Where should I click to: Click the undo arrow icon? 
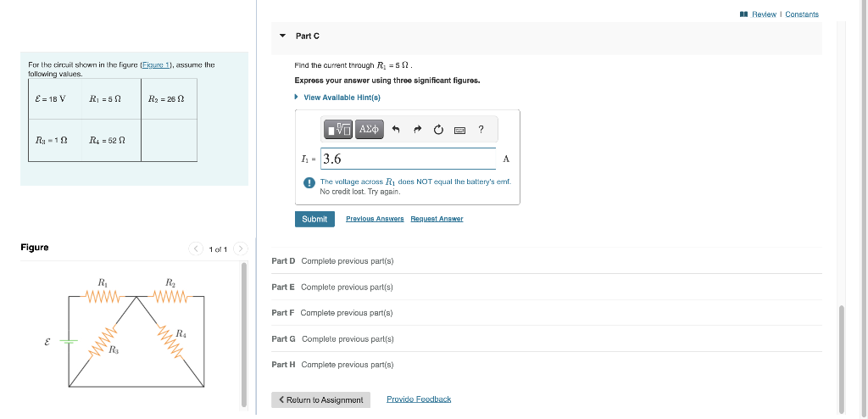coord(396,130)
